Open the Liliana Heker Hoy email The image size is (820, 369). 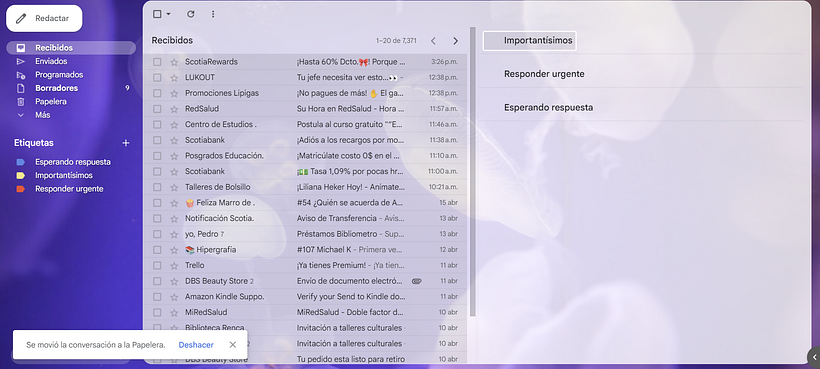pyautogui.click(x=304, y=187)
